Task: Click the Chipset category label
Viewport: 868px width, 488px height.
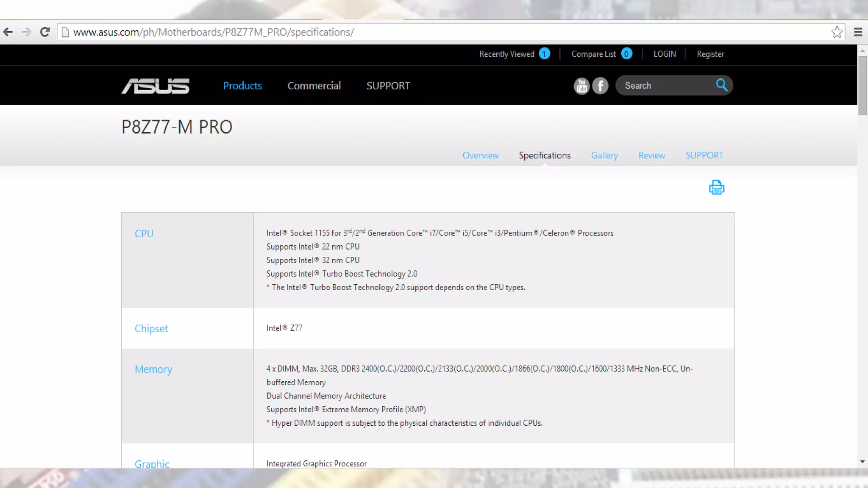Action: (151, 329)
